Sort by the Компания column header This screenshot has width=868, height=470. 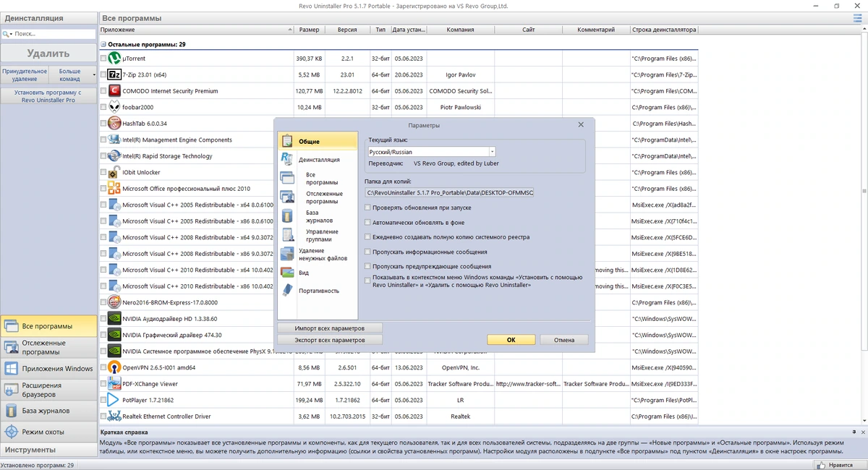point(460,30)
